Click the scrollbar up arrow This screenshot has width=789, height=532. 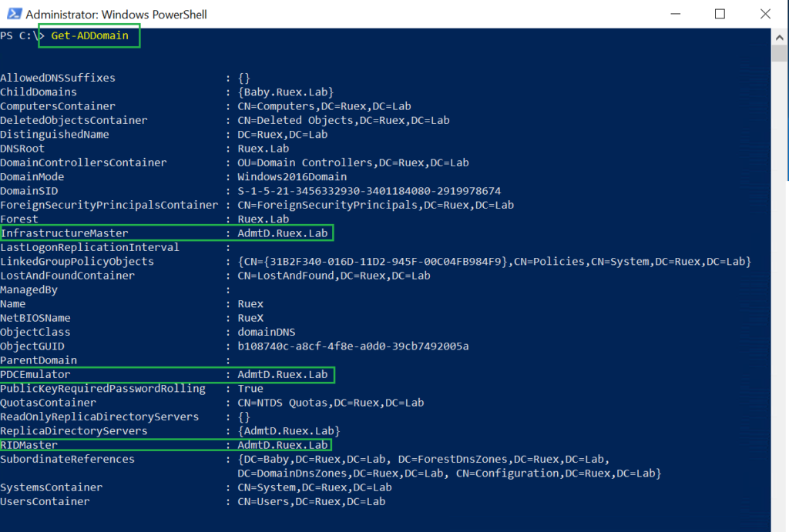pyautogui.click(x=779, y=37)
